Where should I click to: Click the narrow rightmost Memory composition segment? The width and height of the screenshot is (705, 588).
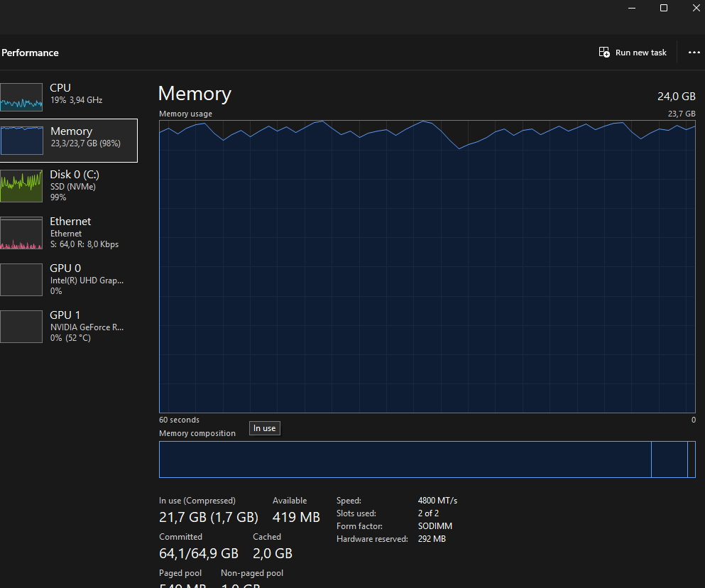[692, 459]
